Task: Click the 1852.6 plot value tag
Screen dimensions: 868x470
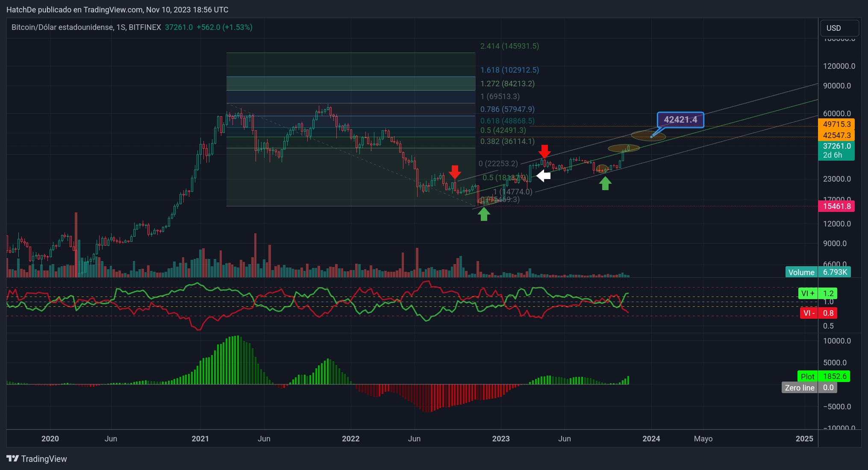Action: tap(834, 376)
